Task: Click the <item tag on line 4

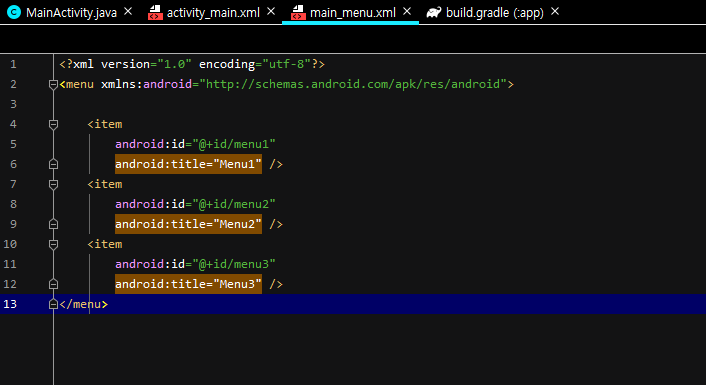Action: [104, 124]
